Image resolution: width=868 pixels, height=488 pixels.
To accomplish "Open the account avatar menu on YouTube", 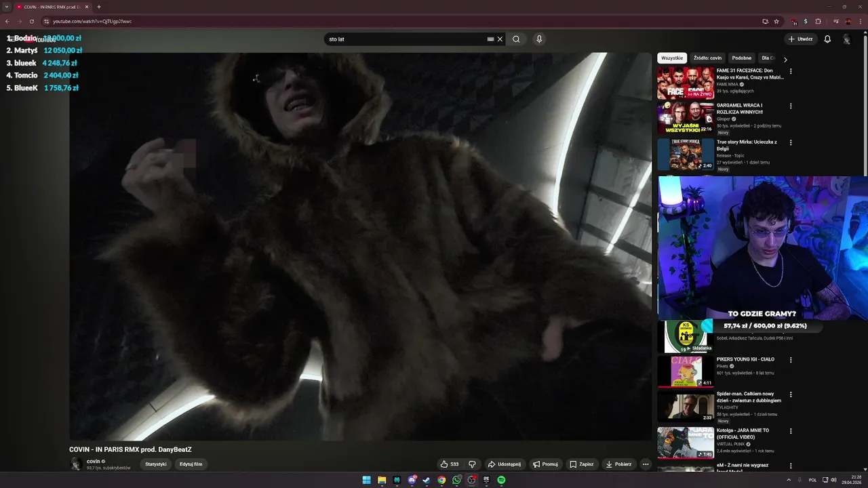I will [846, 39].
